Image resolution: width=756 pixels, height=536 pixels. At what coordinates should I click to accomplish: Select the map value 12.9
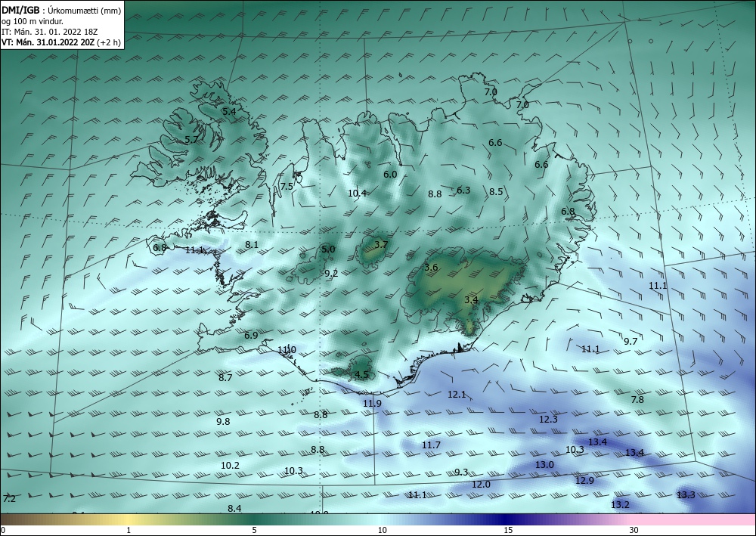[585, 481]
